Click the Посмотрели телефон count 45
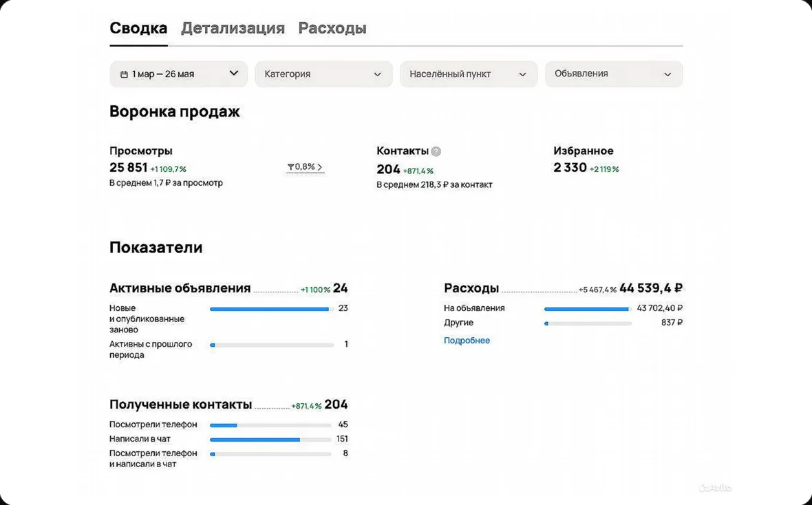This screenshot has height=505, width=812. tap(343, 425)
